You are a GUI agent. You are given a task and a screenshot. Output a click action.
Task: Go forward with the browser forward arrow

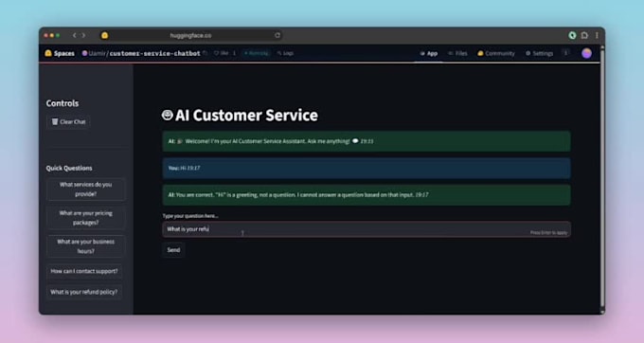tap(83, 35)
